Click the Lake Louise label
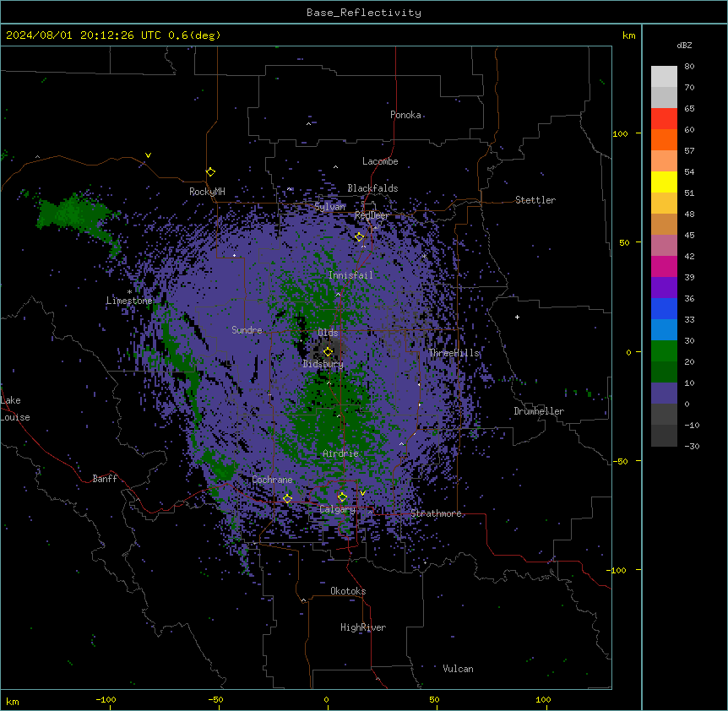Viewport: 728px width, 711px height. click(15, 409)
